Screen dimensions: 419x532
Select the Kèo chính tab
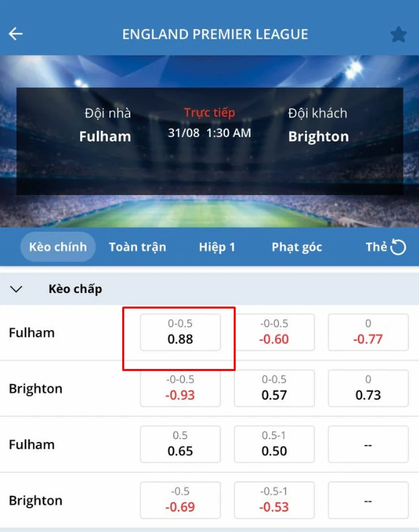[58, 247]
